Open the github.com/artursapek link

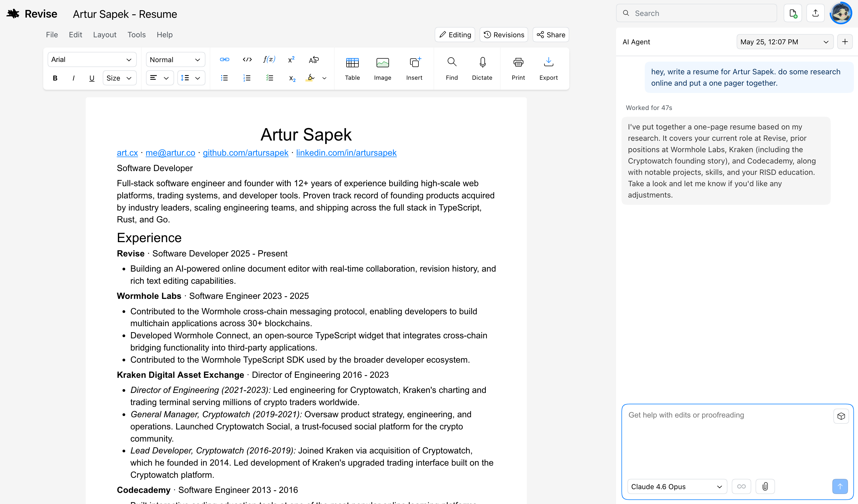245,153
